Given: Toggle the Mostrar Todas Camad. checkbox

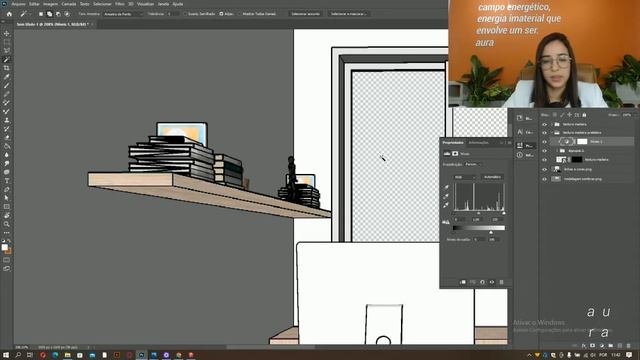Looking at the screenshot, I should [240, 14].
